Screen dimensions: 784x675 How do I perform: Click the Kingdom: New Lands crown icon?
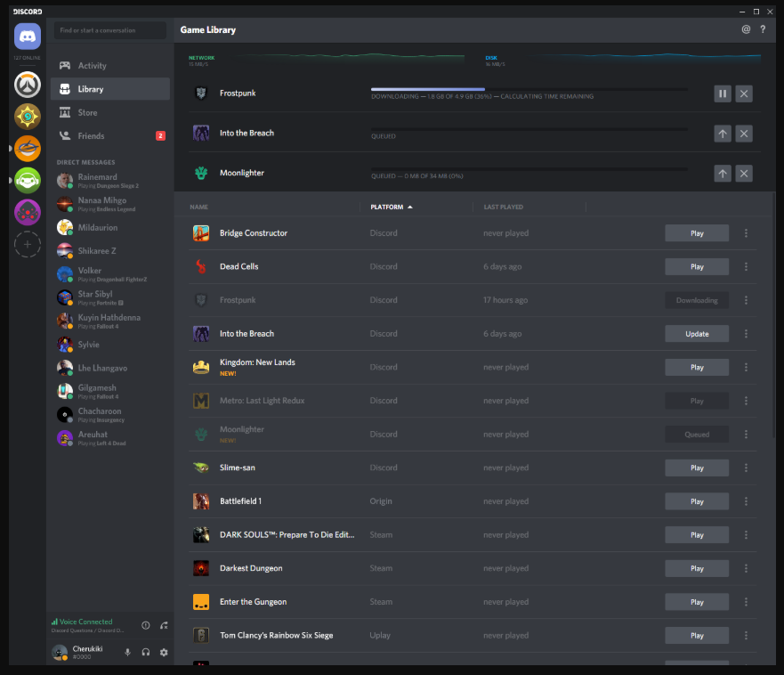pos(201,367)
